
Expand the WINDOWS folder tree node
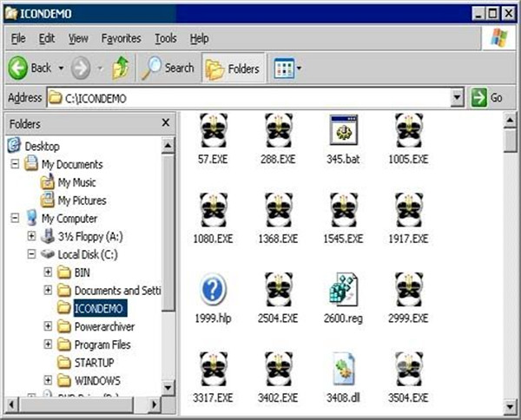pyautogui.click(x=49, y=380)
